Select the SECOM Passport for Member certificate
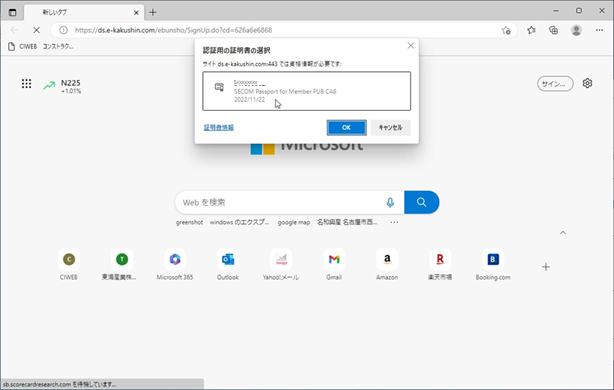This screenshot has height=390, width=614. tap(307, 91)
